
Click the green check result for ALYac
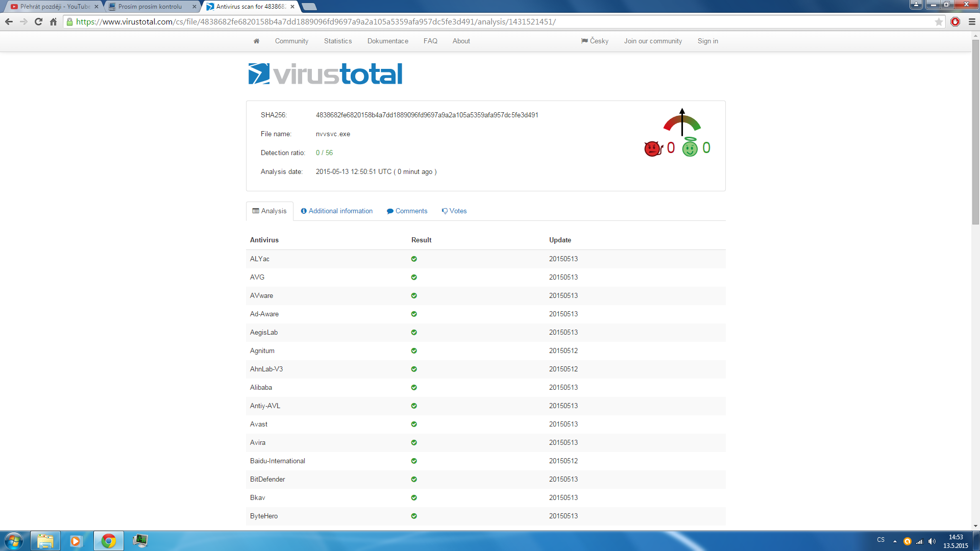click(414, 259)
